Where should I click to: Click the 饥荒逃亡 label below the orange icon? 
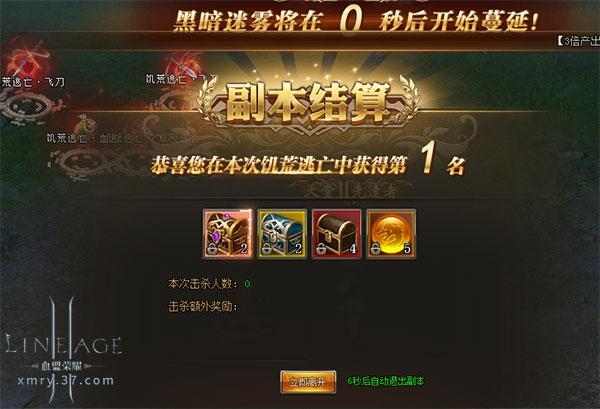pos(67,138)
